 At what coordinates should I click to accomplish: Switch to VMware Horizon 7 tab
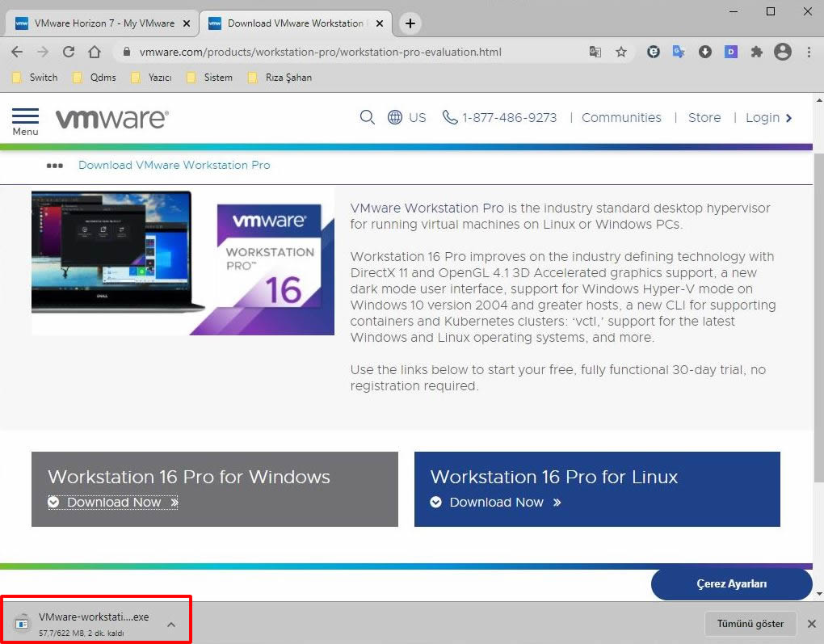(103, 23)
